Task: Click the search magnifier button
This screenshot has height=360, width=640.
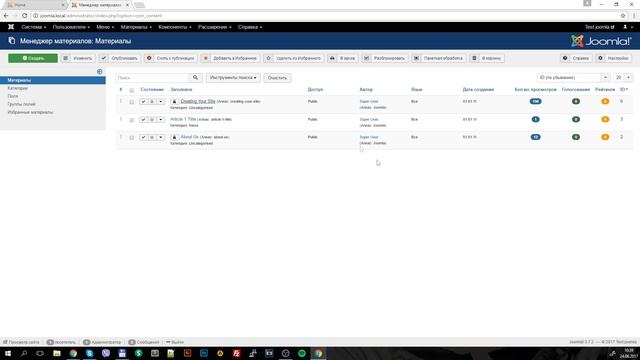Action: pos(196,78)
